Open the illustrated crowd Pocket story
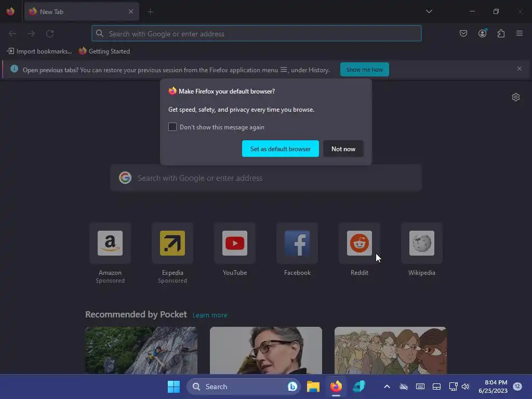 pyautogui.click(x=391, y=350)
